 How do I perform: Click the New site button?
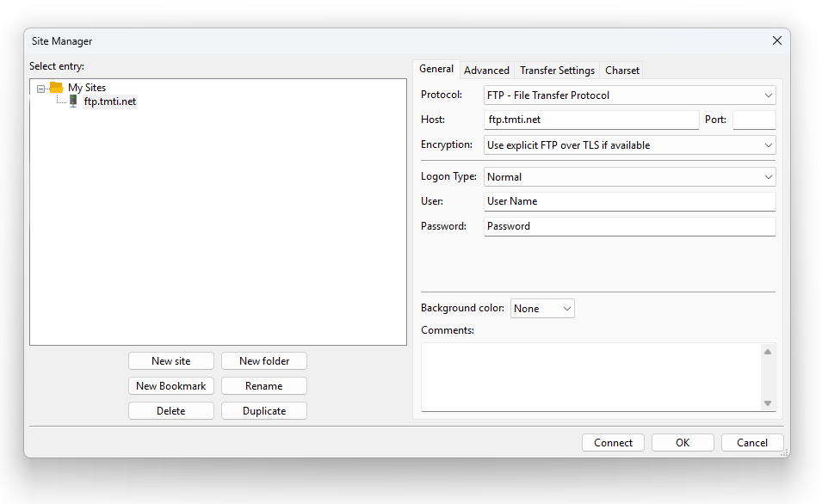[171, 361]
